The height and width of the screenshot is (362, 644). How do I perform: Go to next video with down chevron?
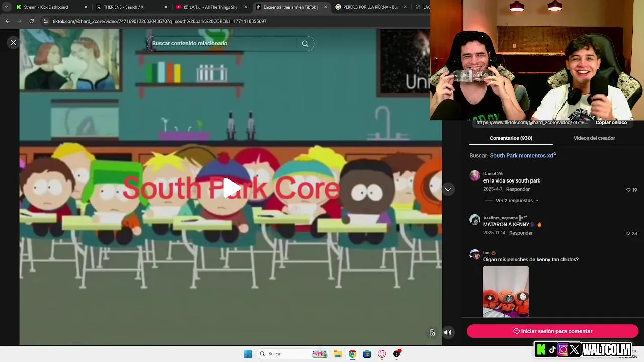point(448,189)
